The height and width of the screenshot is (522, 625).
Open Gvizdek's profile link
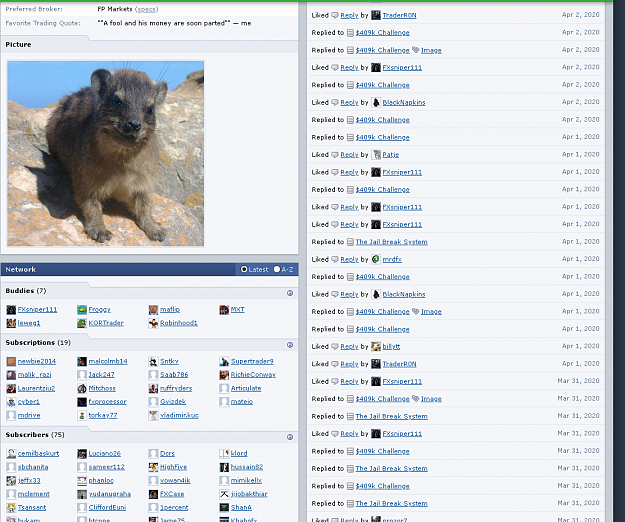173,402
